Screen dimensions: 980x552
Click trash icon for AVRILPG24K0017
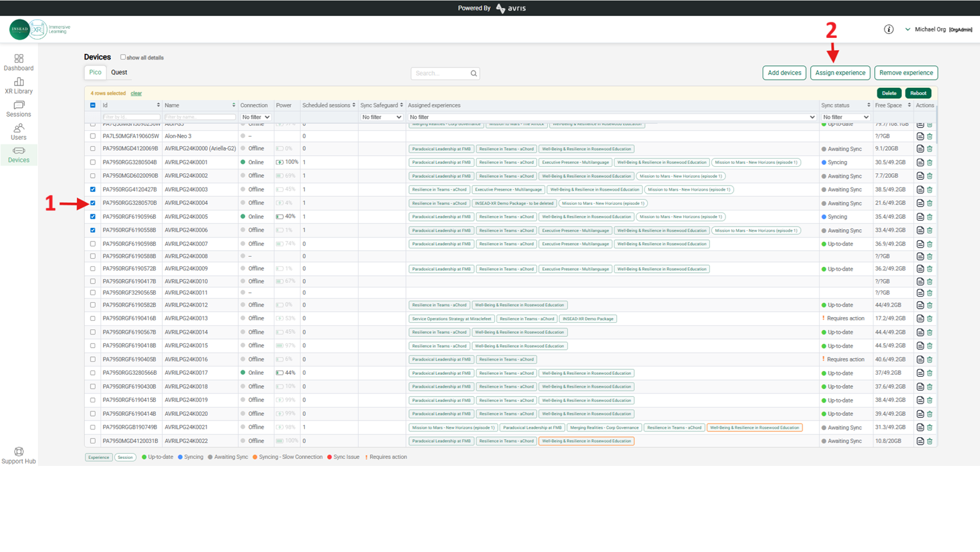(x=929, y=373)
